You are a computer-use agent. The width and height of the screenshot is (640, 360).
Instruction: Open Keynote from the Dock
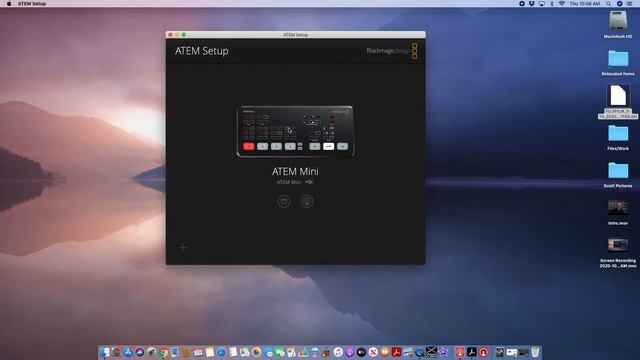point(315,352)
